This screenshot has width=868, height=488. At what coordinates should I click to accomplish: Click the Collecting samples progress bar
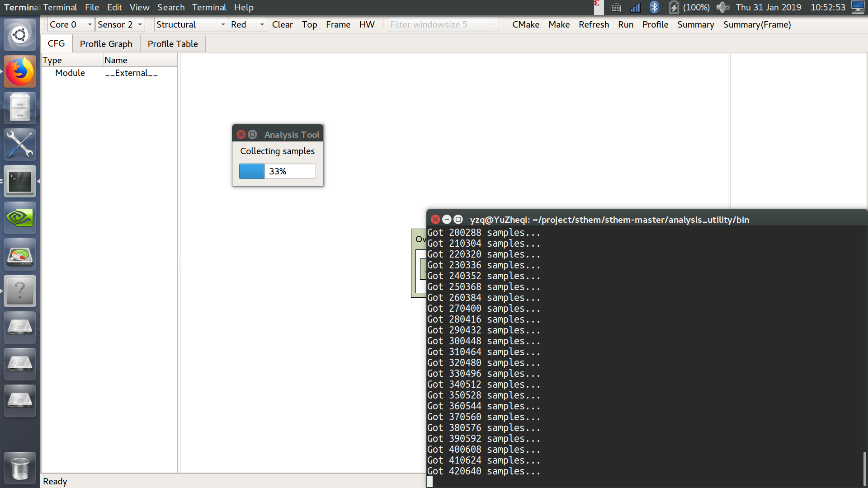click(277, 171)
